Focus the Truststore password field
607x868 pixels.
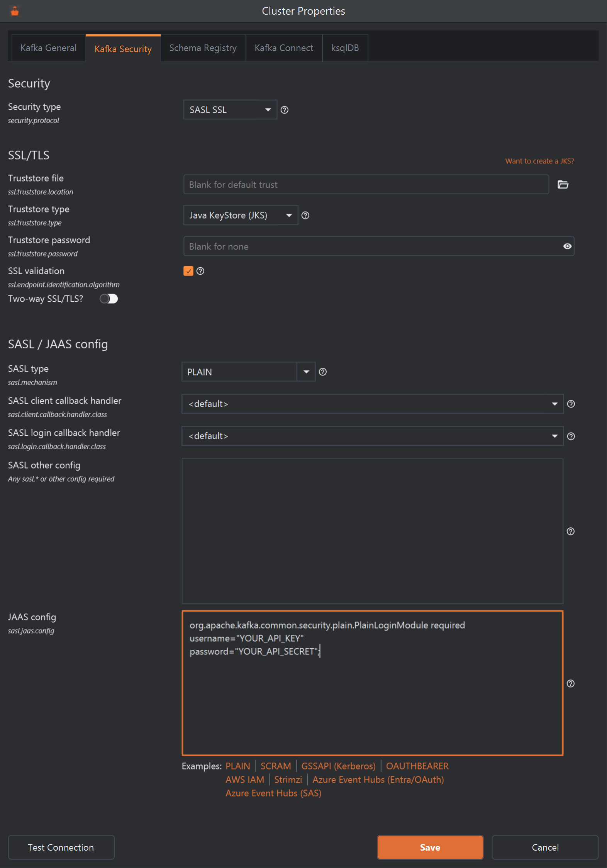click(379, 246)
